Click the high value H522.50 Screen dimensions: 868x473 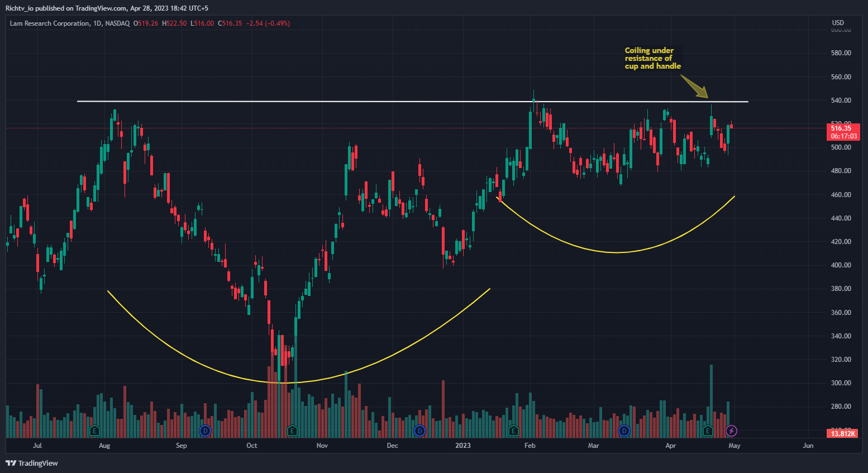[x=174, y=23]
